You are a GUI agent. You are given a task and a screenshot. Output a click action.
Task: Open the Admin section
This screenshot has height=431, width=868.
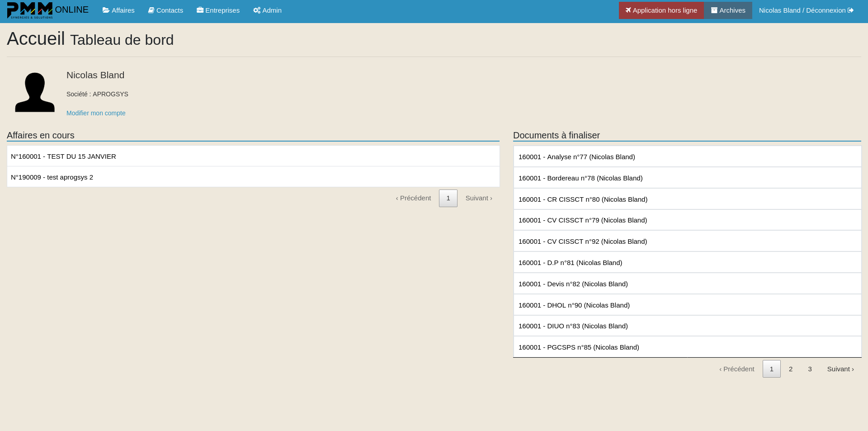pyautogui.click(x=267, y=10)
